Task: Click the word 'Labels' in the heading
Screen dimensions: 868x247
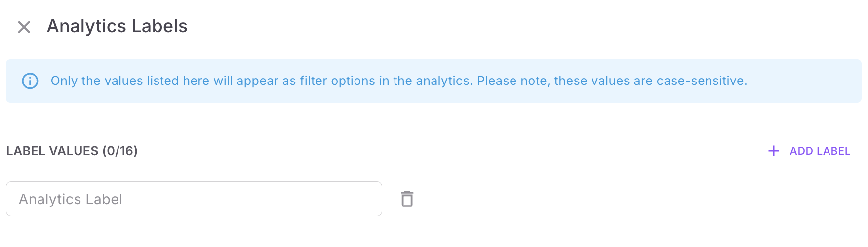Action: (x=159, y=26)
